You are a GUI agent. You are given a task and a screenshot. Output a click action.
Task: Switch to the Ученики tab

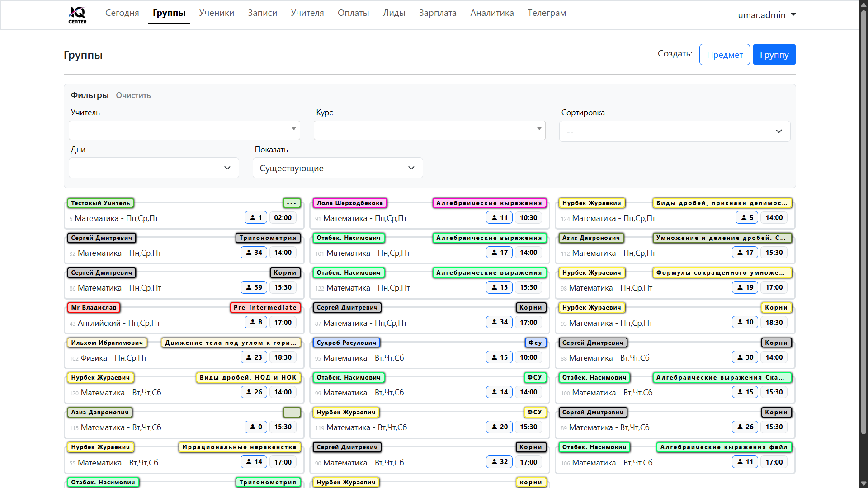[x=217, y=13]
